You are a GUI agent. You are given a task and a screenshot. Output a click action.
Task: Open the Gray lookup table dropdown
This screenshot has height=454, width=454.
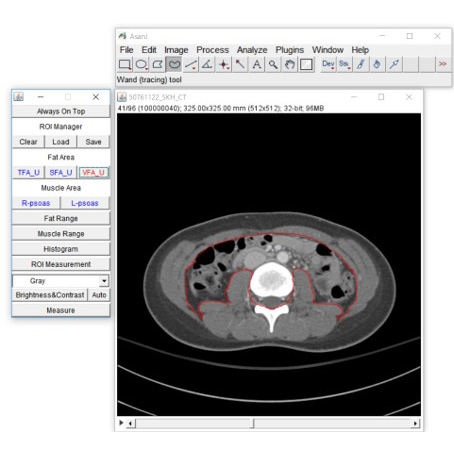[61, 281]
